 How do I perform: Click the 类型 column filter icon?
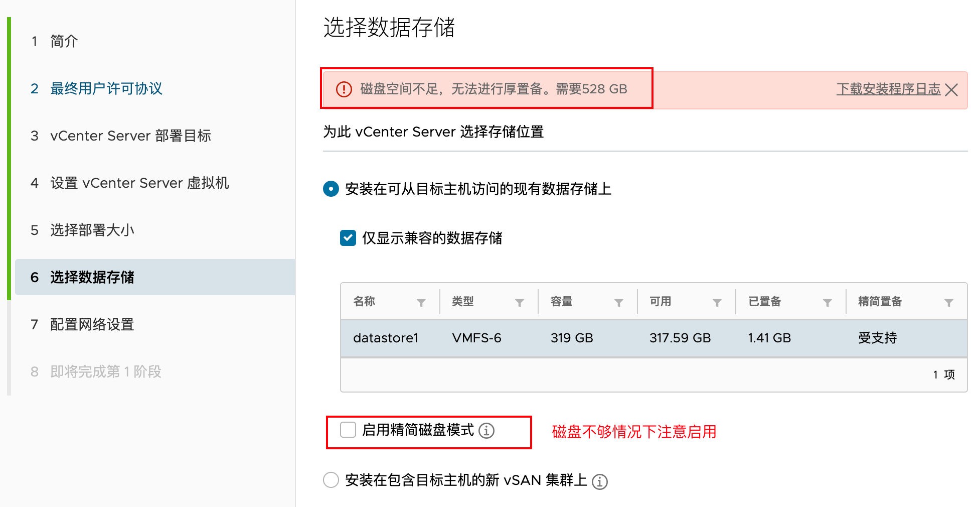(520, 303)
